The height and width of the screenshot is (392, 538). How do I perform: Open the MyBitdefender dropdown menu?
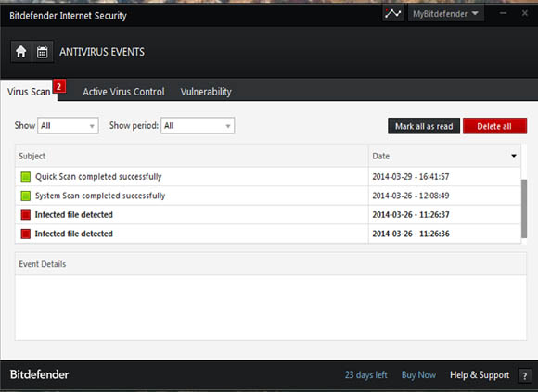coord(445,14)
